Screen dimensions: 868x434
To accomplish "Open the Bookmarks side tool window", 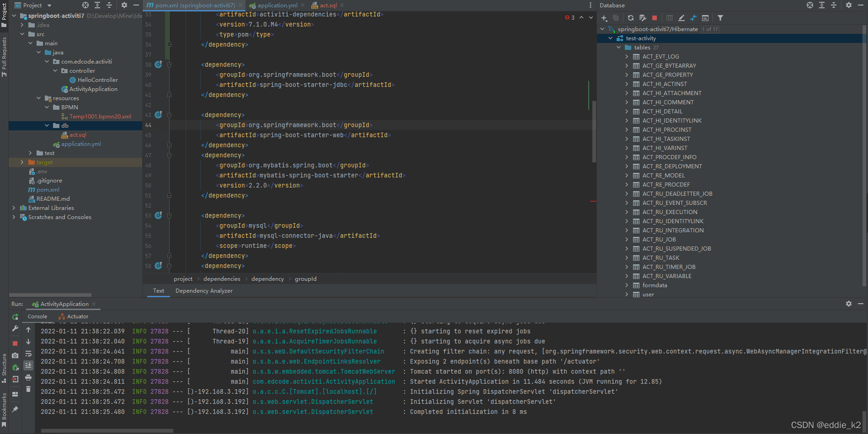I will pyautogui.click(x=4, y=409).
